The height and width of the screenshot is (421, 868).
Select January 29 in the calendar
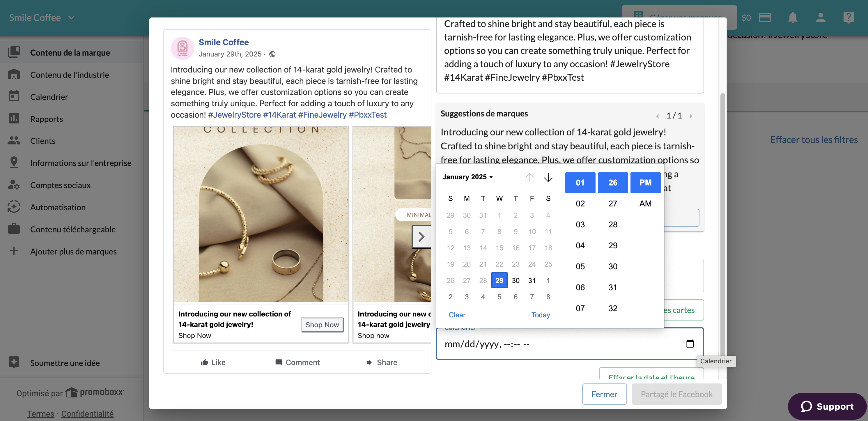[499, 280]
